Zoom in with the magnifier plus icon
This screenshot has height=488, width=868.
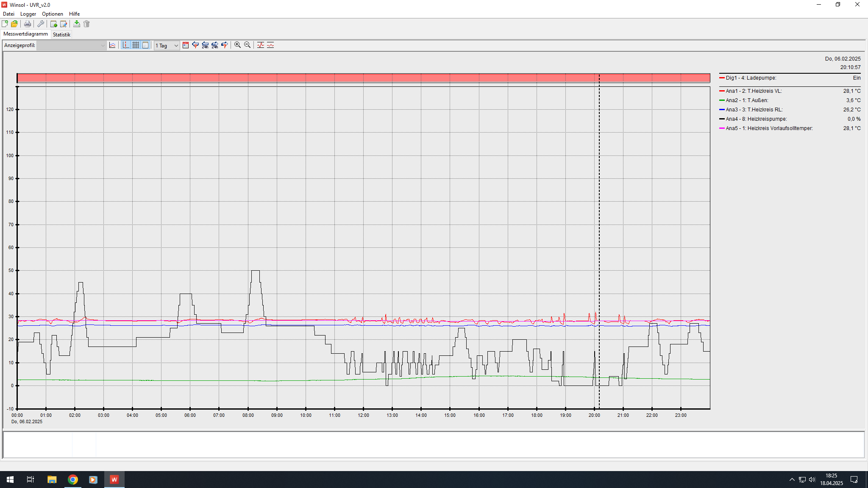click(x=238, y=45)
